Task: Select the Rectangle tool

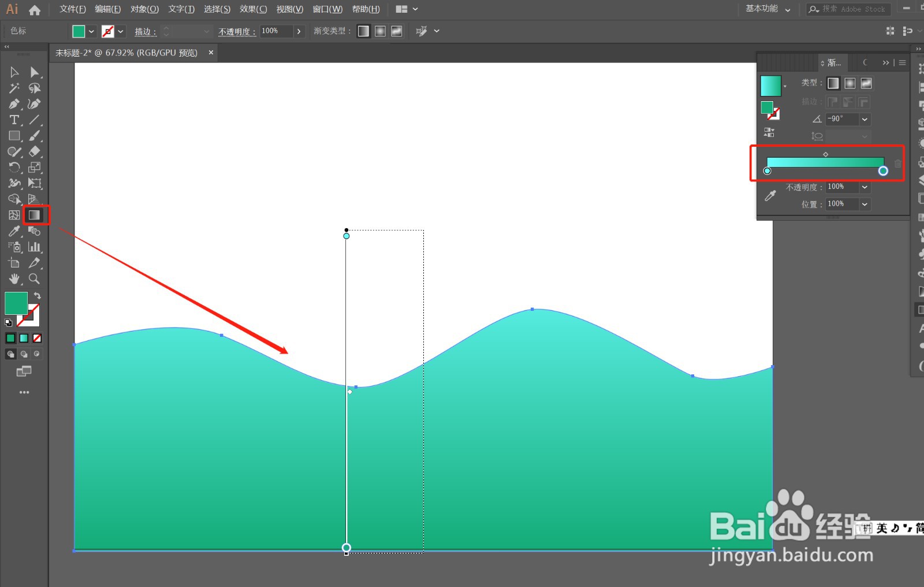Action: [x=14, y=136]
